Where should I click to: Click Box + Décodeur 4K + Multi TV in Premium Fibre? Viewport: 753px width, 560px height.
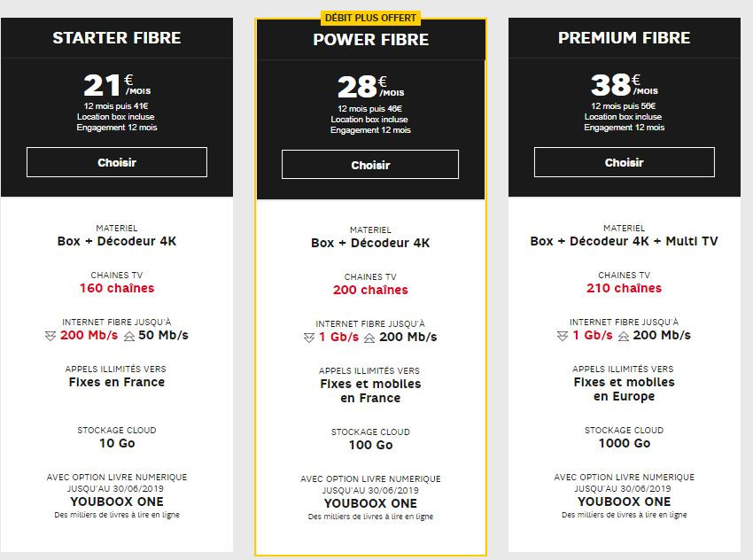tap(625, 240)
